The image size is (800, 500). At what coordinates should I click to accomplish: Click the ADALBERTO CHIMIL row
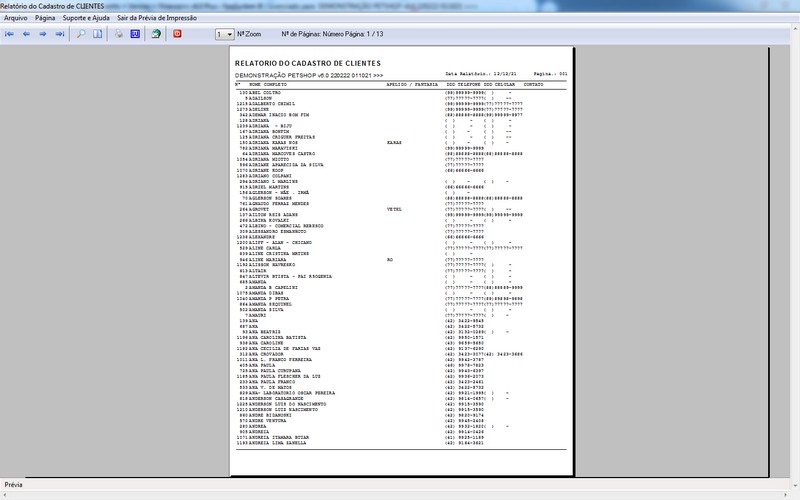pyautogui.click(x=401, y=104)
